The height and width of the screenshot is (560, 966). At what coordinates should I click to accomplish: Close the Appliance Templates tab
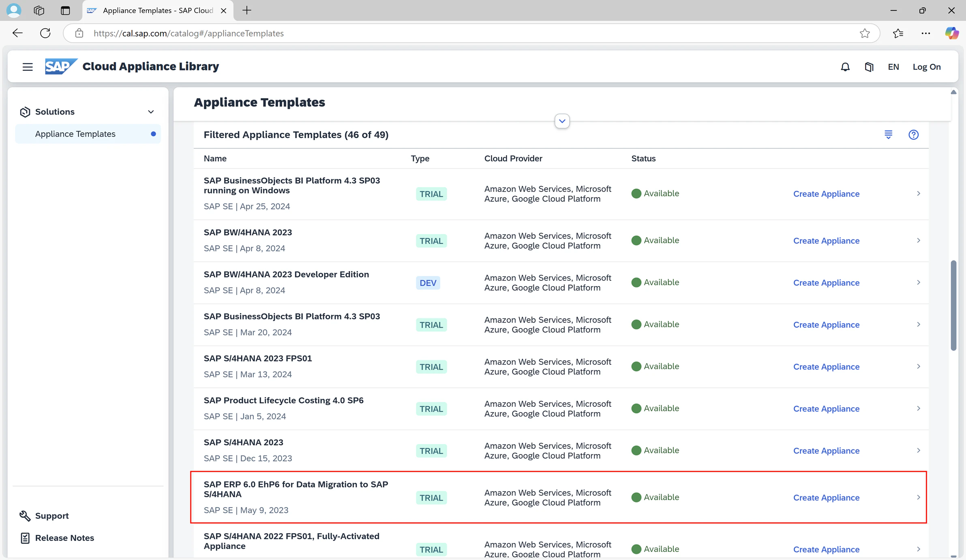point(223,11)
